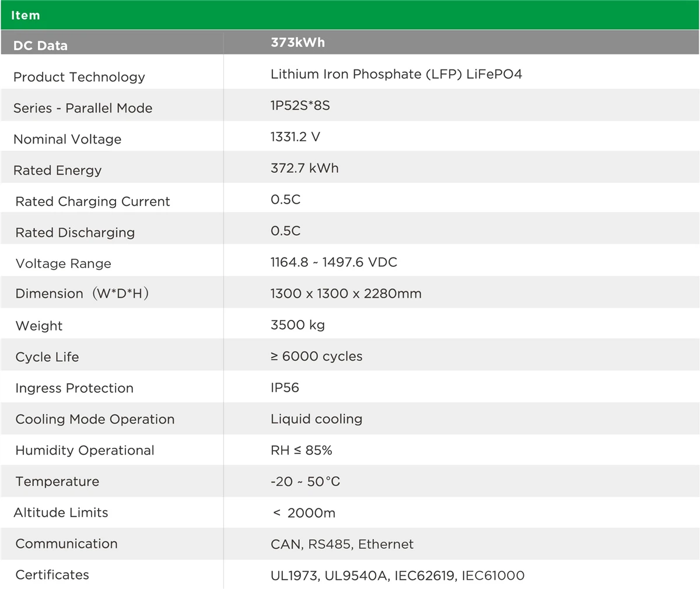Viewport: 700px width, 589px height.
Task: Click the ≥ 6000 cycles value
Action: tap(316, 356)
